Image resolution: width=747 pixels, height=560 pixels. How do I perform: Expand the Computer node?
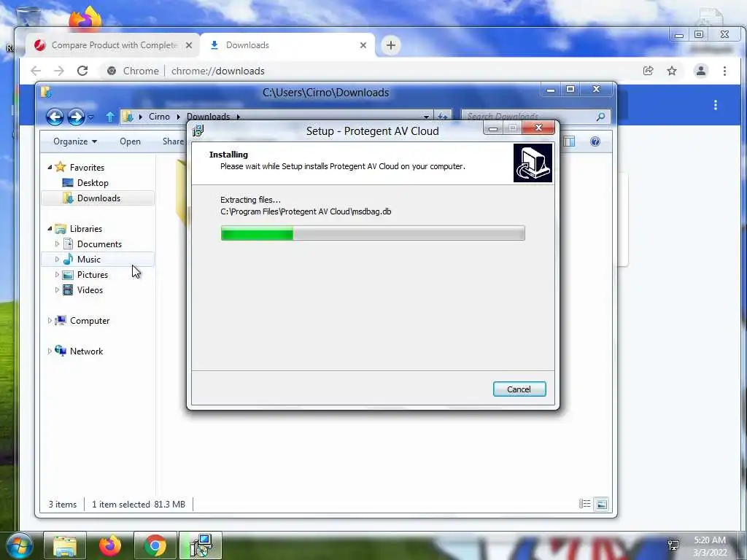pyautogui.click(x=50, y=321)
